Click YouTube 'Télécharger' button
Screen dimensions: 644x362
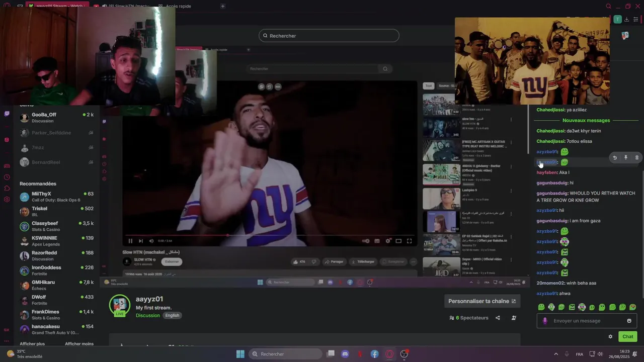pos(363,261)
